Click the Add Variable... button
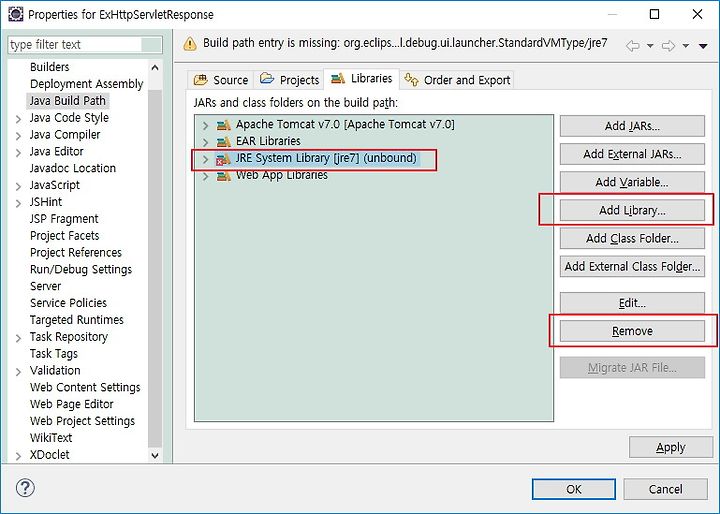Image resolution: width=720 pixels, height=514 pixels. [632, 182]
